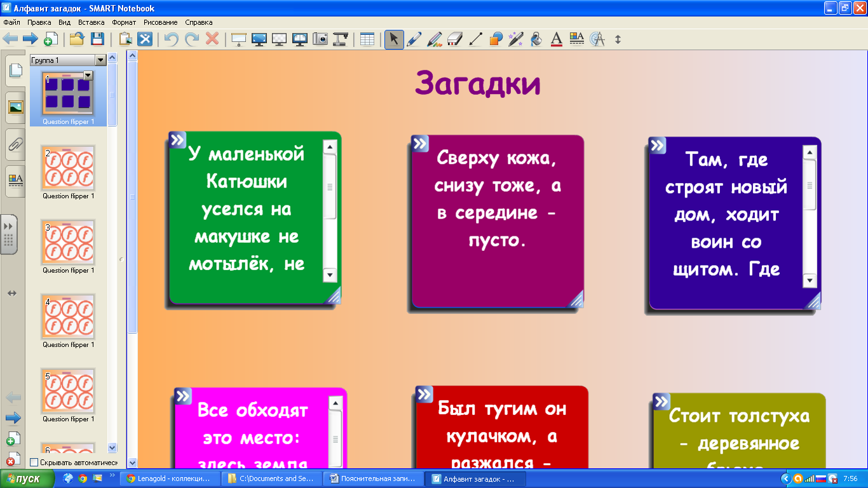Click scroll-down arrow in 'Там, где' card
Image resolution: width=868 pixels, height=488 pixels.
click(809, 281)
